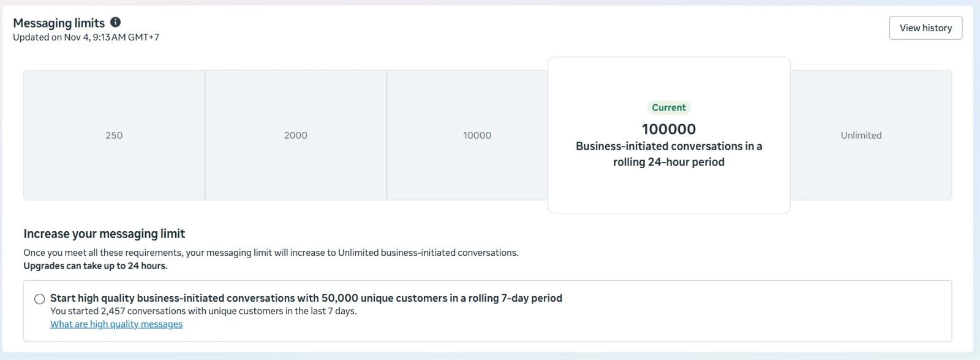Toggle the 50,000 unique customers requirement circle
Image resolution: width=980 pixels, height=360 pixels.
coord(40,299)
